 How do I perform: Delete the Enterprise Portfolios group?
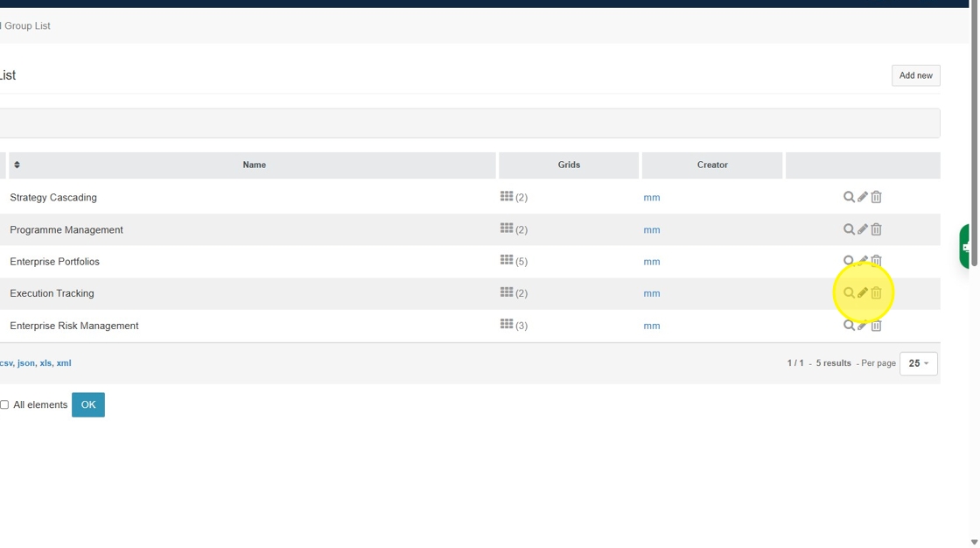(x=876, y=261)
